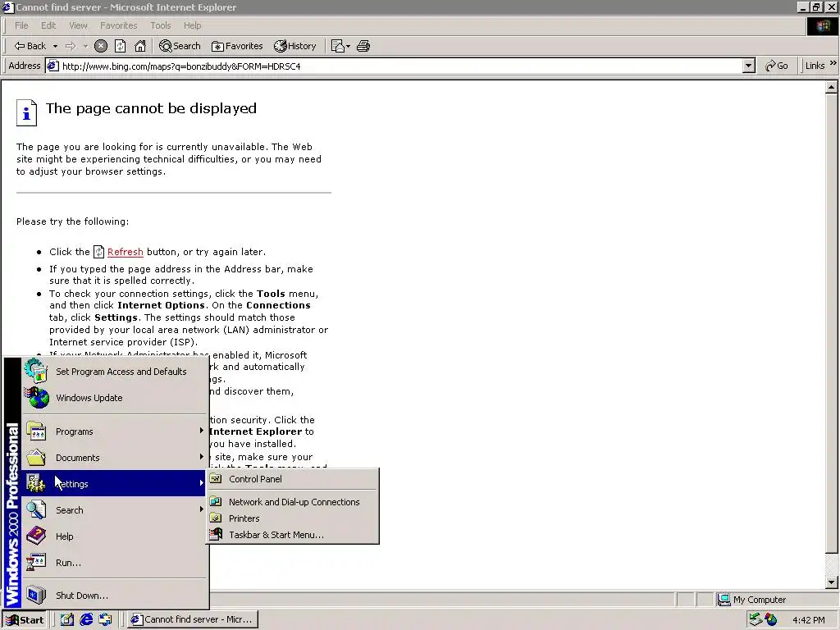Expand the Address bar dropdown list
This screenshot has width=840, height=630.
(x=749, y=66)
